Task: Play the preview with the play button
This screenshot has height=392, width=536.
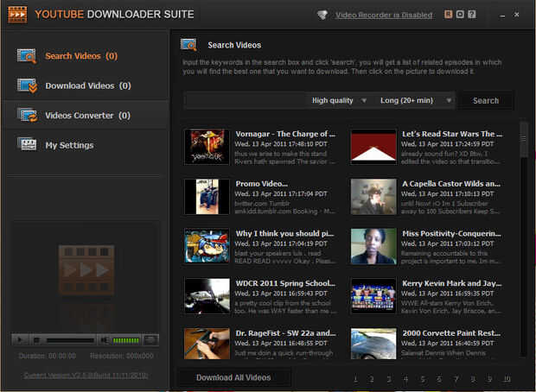Action: click(x=20, y=340)
